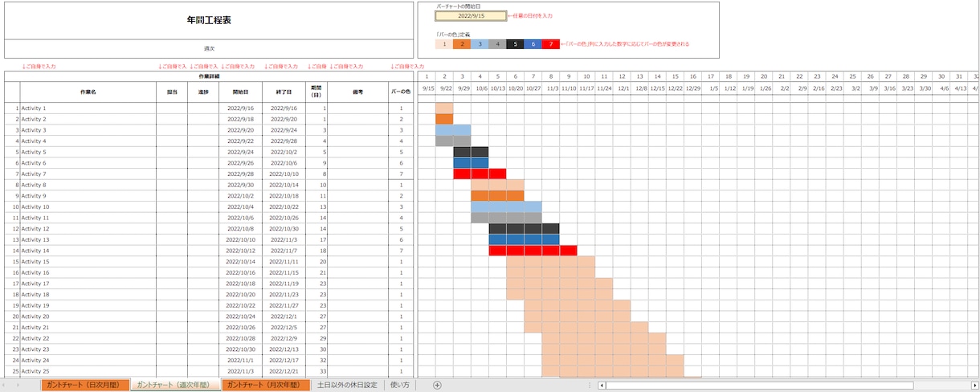Open the 土日以外の休日設定 sheet tab
The height and width of the screenshot is (392, 980).
click(x=346, y=386)
